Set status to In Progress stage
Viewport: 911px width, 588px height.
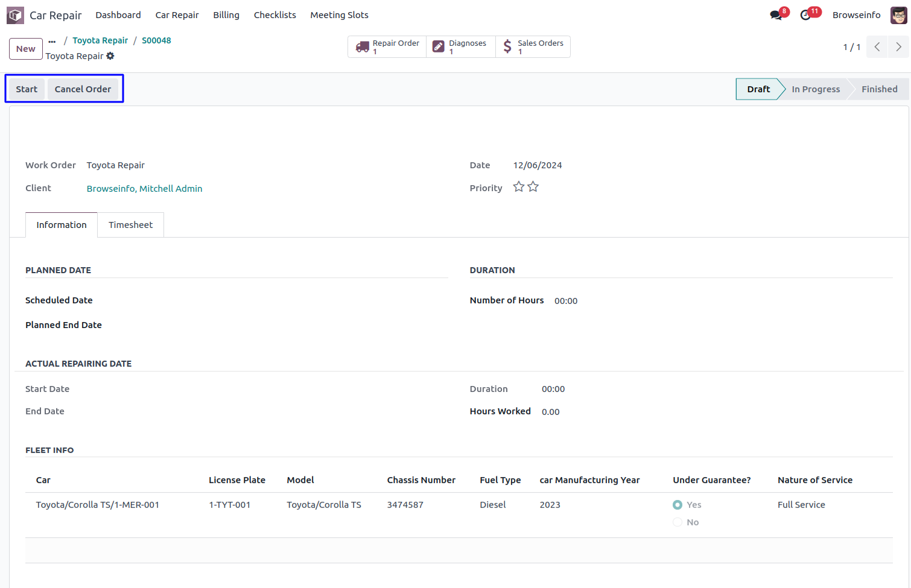(815, 89)
